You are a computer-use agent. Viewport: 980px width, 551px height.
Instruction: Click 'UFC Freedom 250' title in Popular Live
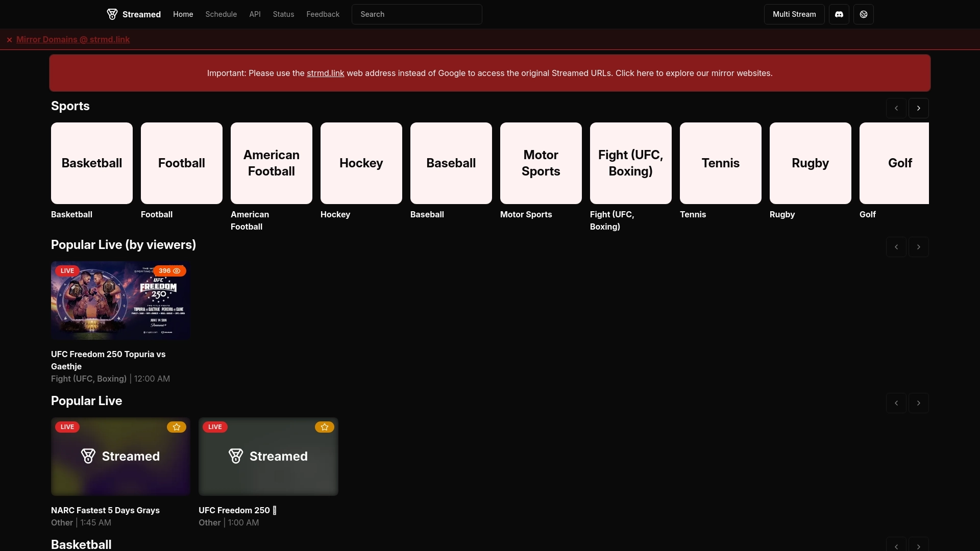click(237, 510)
